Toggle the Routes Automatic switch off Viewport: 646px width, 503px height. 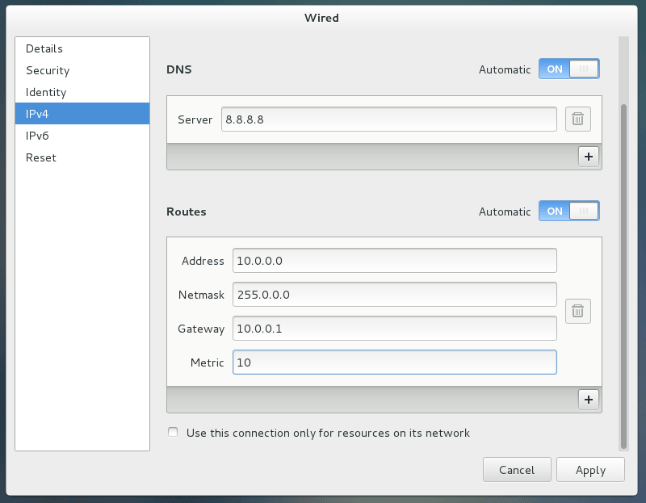569,211
